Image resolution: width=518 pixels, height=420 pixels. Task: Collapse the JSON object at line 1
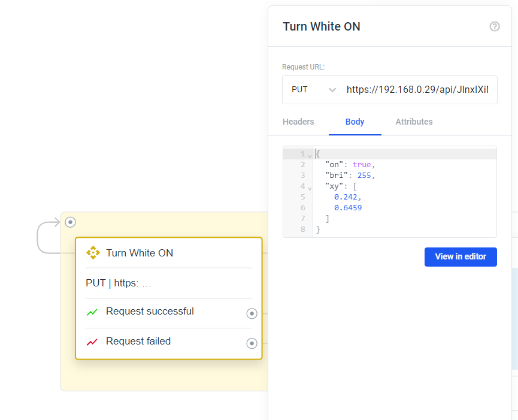310,156
